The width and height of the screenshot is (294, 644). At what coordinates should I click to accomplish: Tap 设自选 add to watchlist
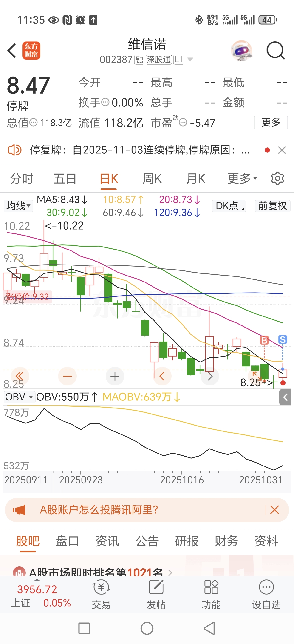266,595
